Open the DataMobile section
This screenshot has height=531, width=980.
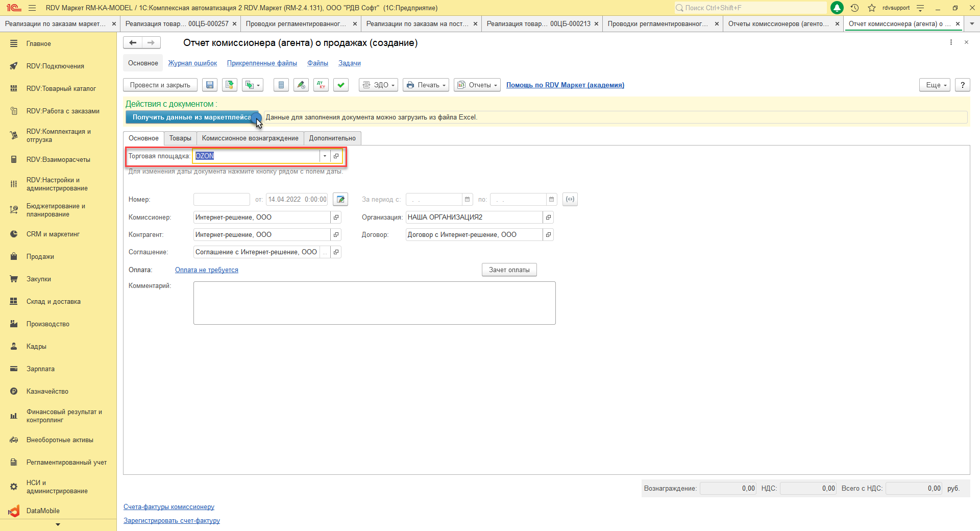coord(43,511)
